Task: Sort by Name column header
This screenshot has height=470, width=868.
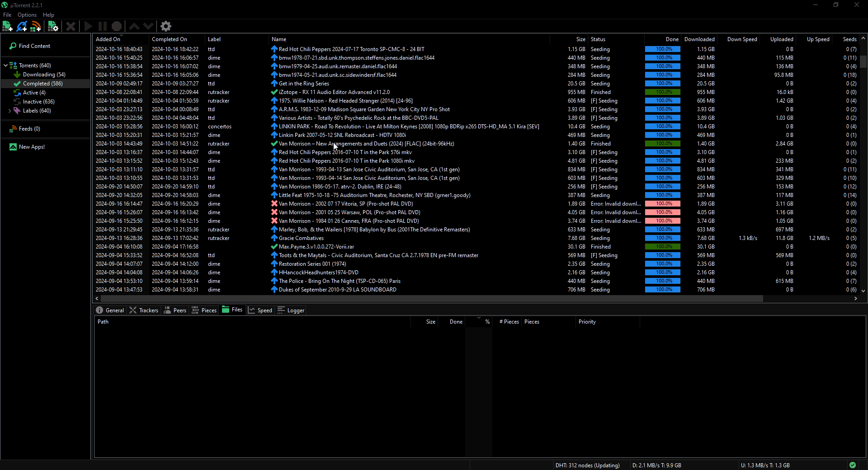Action: pos(409,39)
